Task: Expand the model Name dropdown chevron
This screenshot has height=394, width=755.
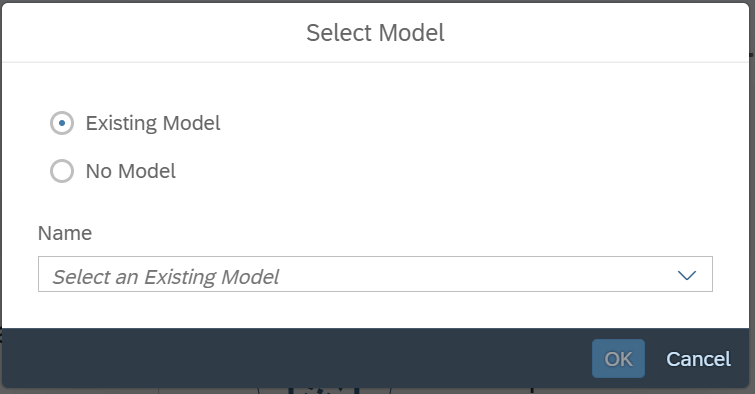Action: pos(687,275)
